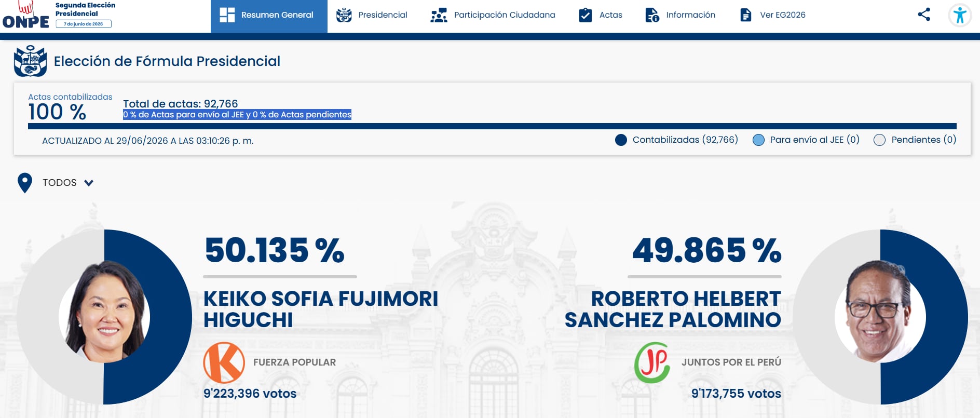This screenshot has height=418, width=980.
Task: Click the 'Segunda Elección Presidencial' header text
Action: (x=86, y=9)
